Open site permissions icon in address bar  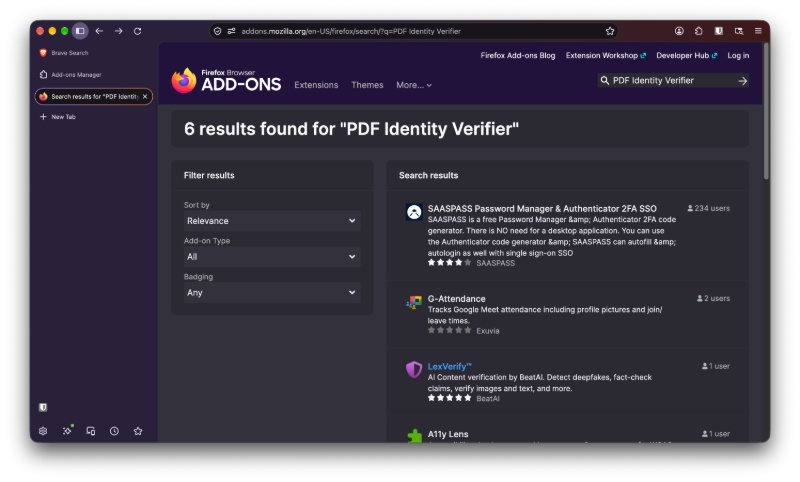231,31
